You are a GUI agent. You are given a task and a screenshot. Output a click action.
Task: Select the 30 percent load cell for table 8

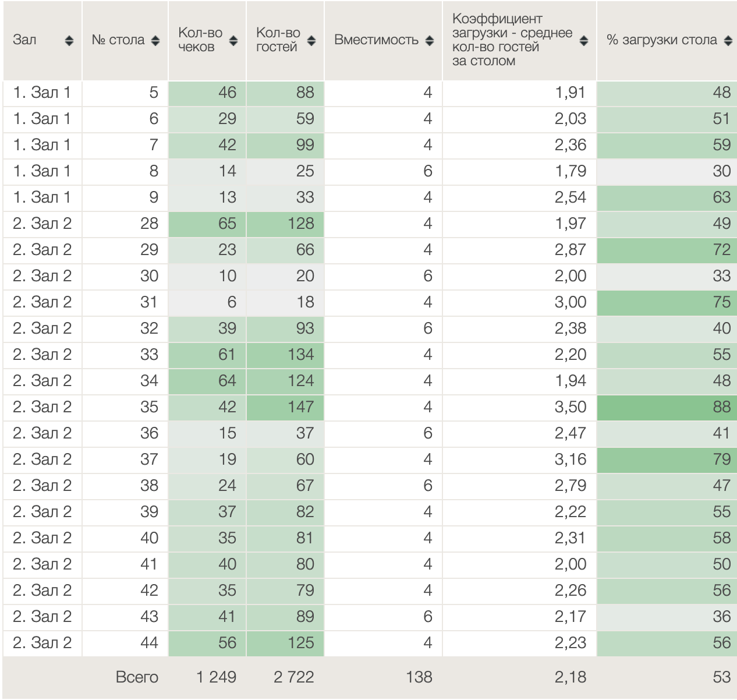click(667, 171)
